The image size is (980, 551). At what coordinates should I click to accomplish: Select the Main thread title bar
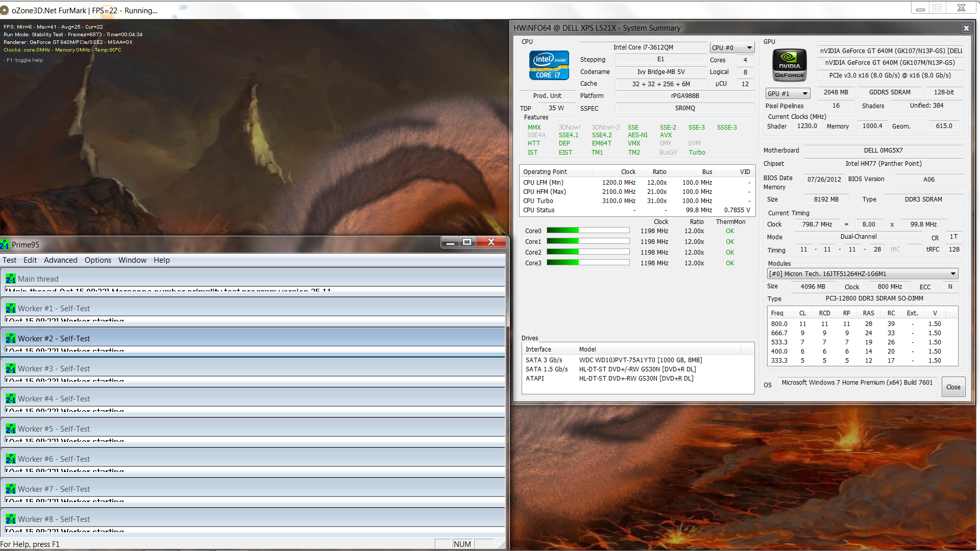(x=254, y=279)
